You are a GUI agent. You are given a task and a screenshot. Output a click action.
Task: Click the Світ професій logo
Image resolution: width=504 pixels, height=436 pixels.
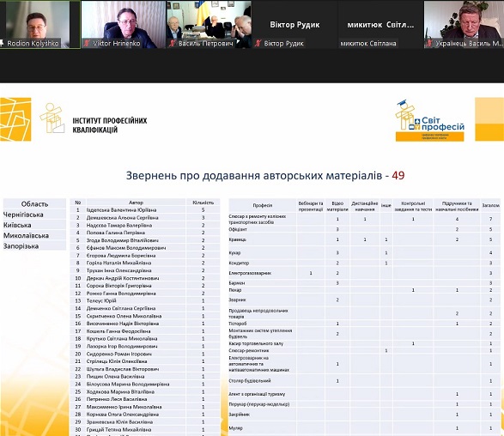coord(430,120)
